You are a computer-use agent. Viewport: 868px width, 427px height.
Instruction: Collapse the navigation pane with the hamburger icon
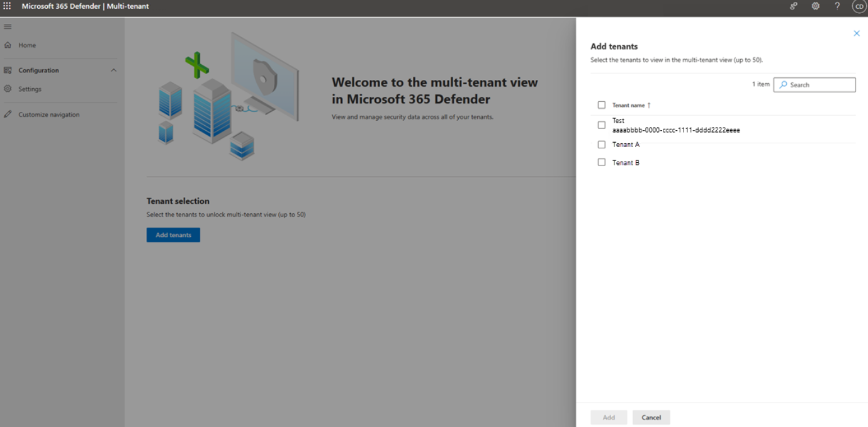[8, 26]
